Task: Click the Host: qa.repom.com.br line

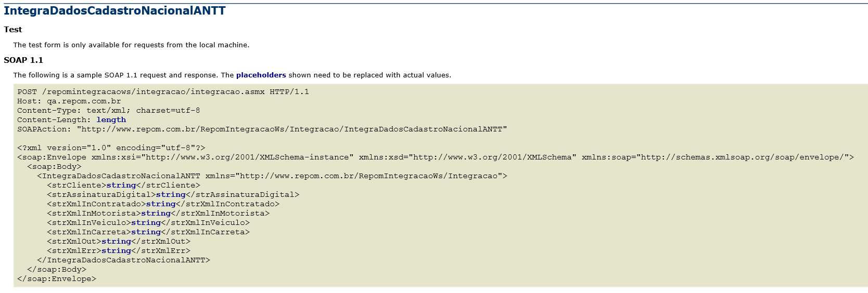Action: [x=69, y=101]
